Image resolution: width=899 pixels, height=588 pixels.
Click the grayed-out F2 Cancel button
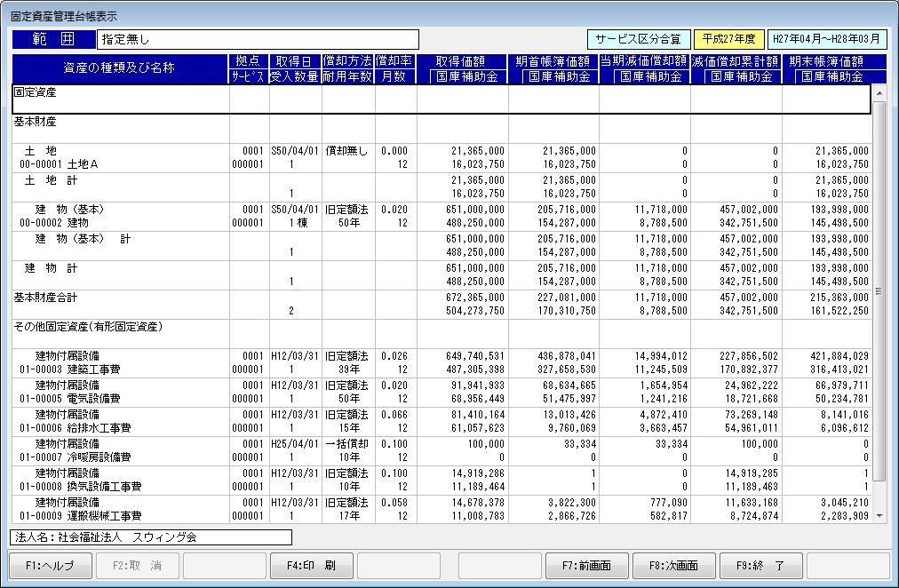pos(136,566)
